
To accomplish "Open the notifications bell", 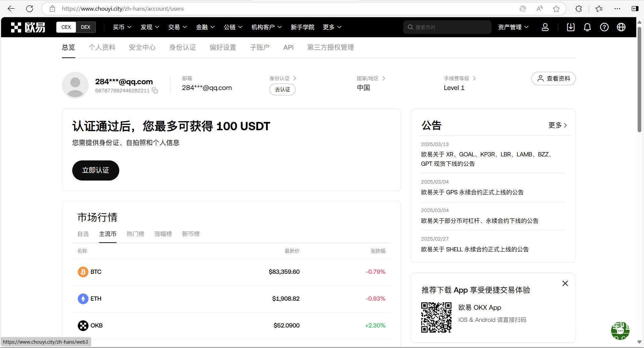I will tap(587, 27).
